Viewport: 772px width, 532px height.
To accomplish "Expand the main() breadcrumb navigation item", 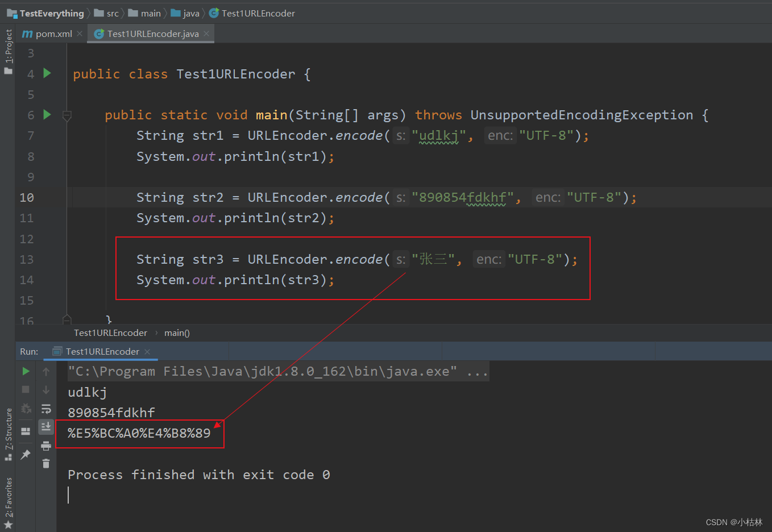I will coord(177,332).
